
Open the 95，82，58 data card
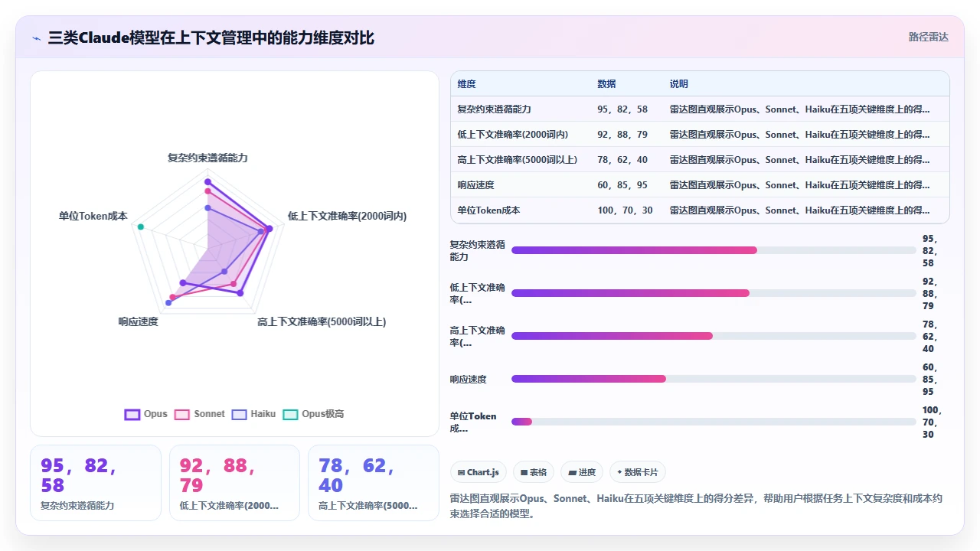point(96,483)
